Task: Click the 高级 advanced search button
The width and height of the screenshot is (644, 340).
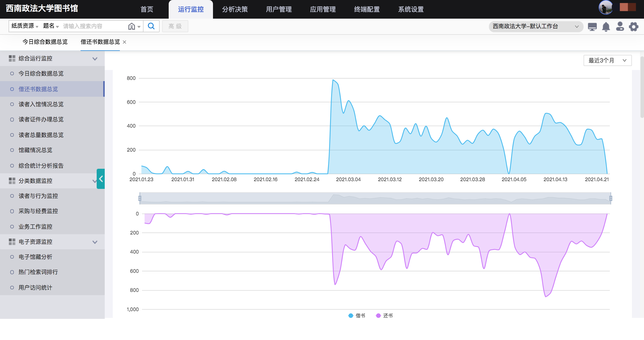Action: coord(175,26)
